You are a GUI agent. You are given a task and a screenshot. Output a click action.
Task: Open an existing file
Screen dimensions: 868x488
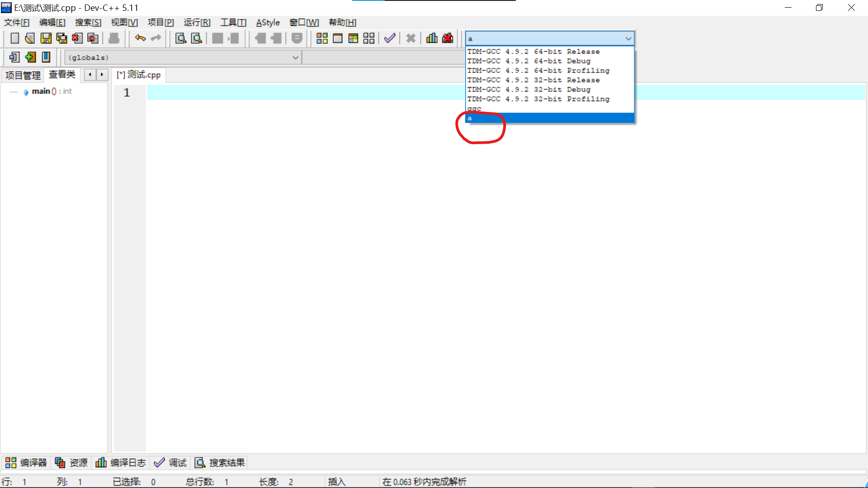coord(29,38)
